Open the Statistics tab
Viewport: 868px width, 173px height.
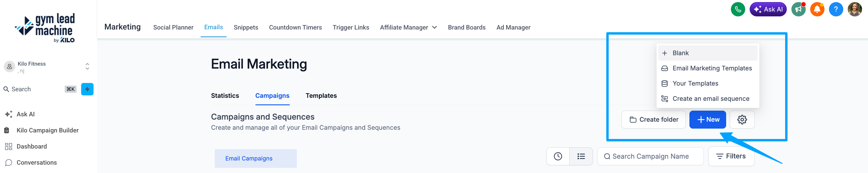[x=225, y=95]
